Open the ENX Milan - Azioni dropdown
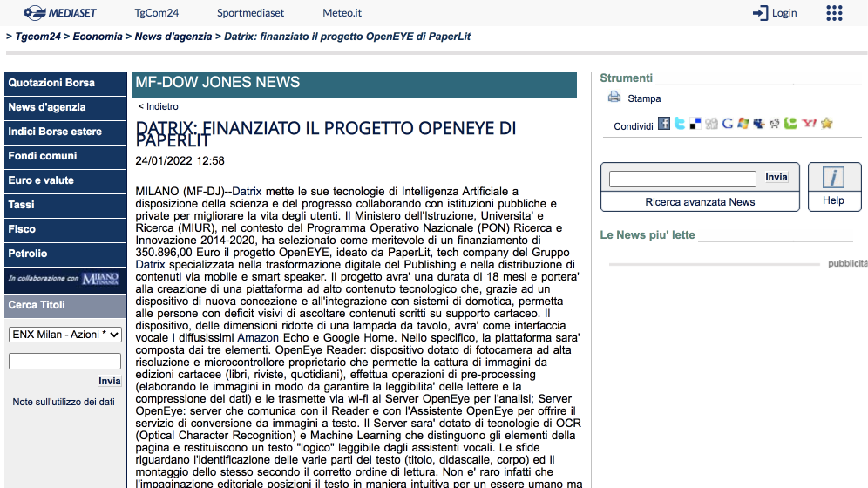This screenshot has width=868, height=488. [64, 334]
